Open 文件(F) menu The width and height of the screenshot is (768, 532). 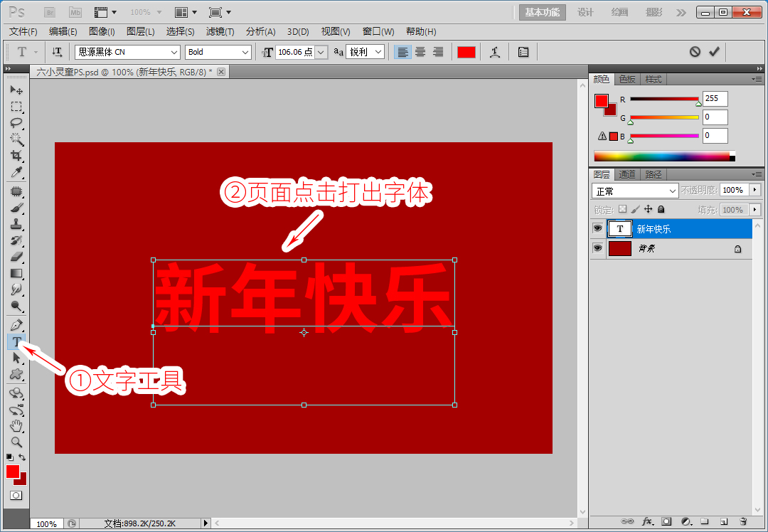[x=23, y=31]
